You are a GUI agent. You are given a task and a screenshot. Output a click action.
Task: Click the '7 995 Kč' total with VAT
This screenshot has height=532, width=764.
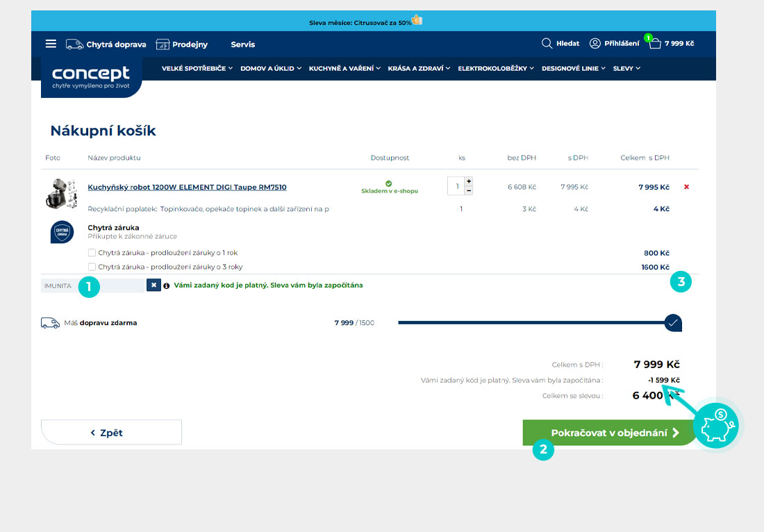(654, 187)
